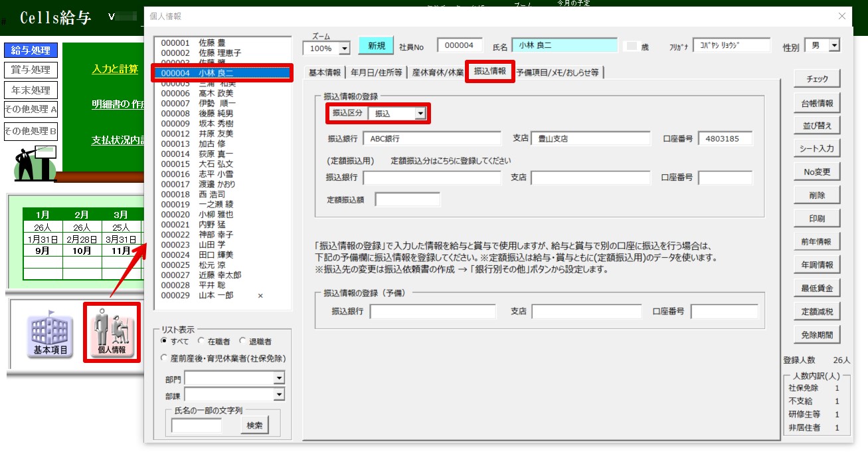Open the 振込区分 dropdown
This screenshot has width=868, height=454.
point(420,114)
